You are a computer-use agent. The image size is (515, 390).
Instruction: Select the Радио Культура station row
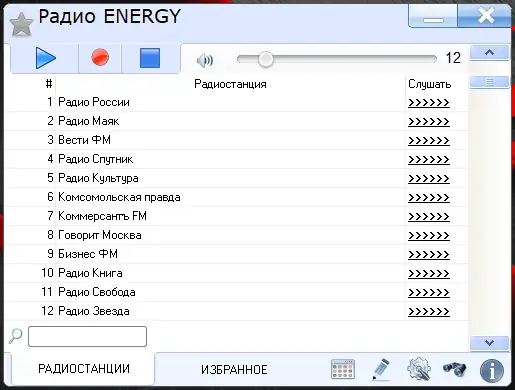click(x=236, y=178)
